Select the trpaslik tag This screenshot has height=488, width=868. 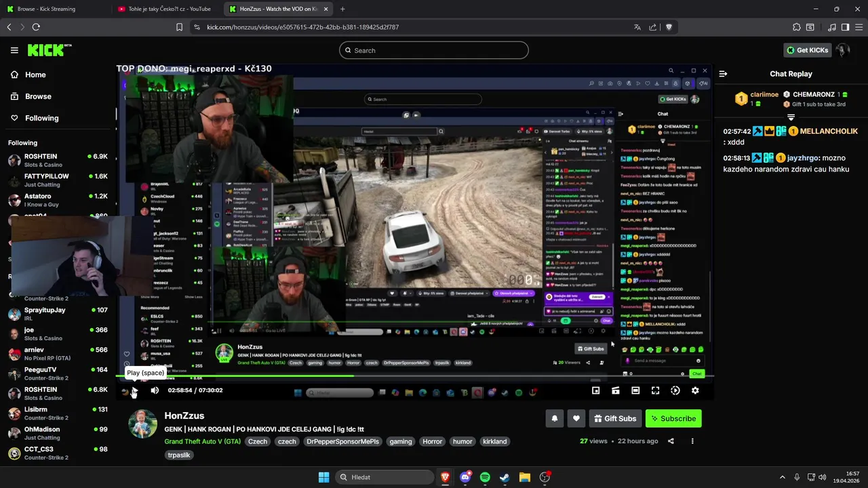(179, 455)
